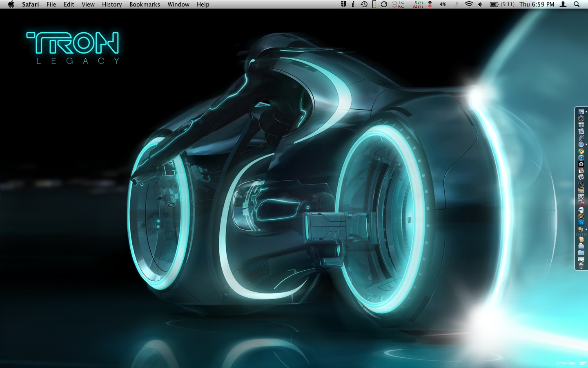Screen dimensions: 588x368
Task: Click the 4% usage indicator
Action: 443,4
